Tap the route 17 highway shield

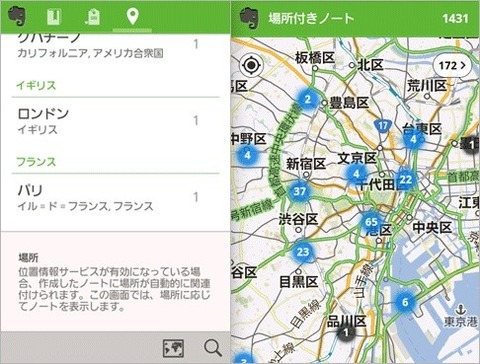pos(383,126)
